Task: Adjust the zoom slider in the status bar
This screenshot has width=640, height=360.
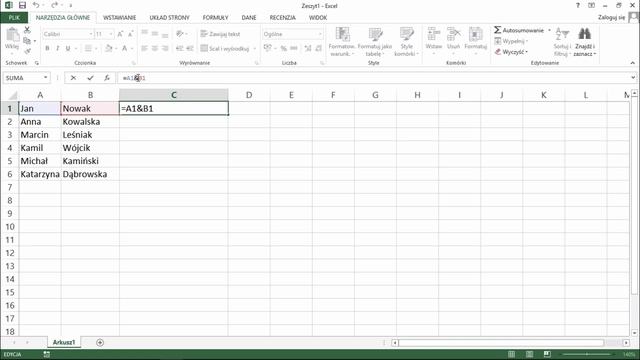Action: (587, 354)
